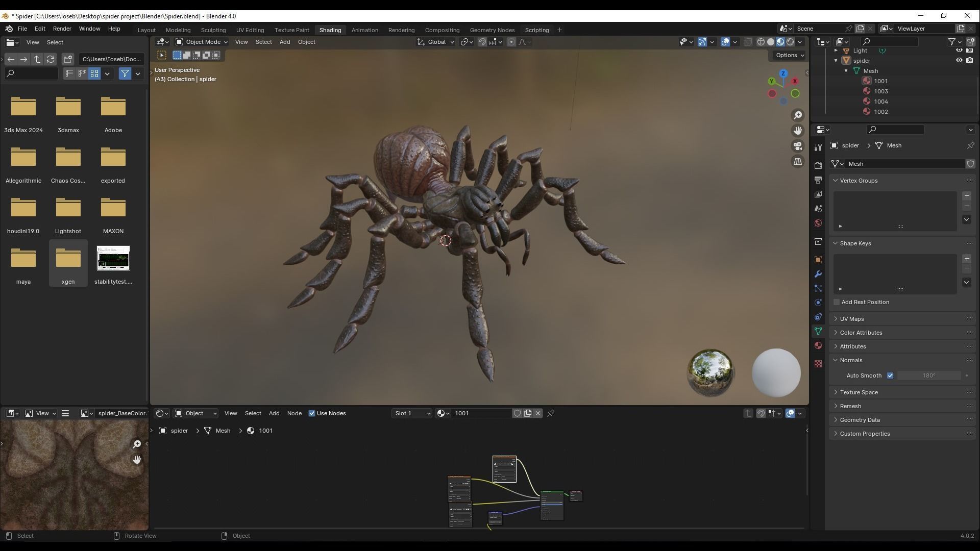Open the Physics properties tab

(x=818, y=303)
